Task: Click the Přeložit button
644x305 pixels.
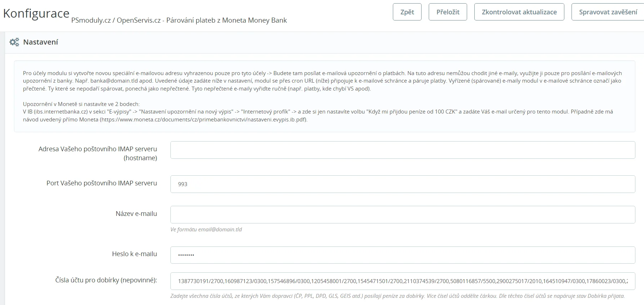Action: [x=448, y=12]
